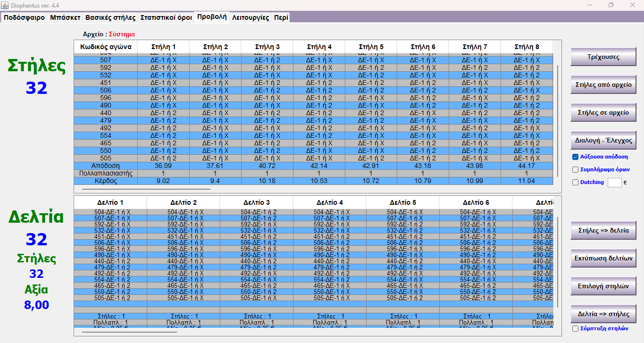
Task: Open the Λειτουργίες tab
Action: pos(251,17)
